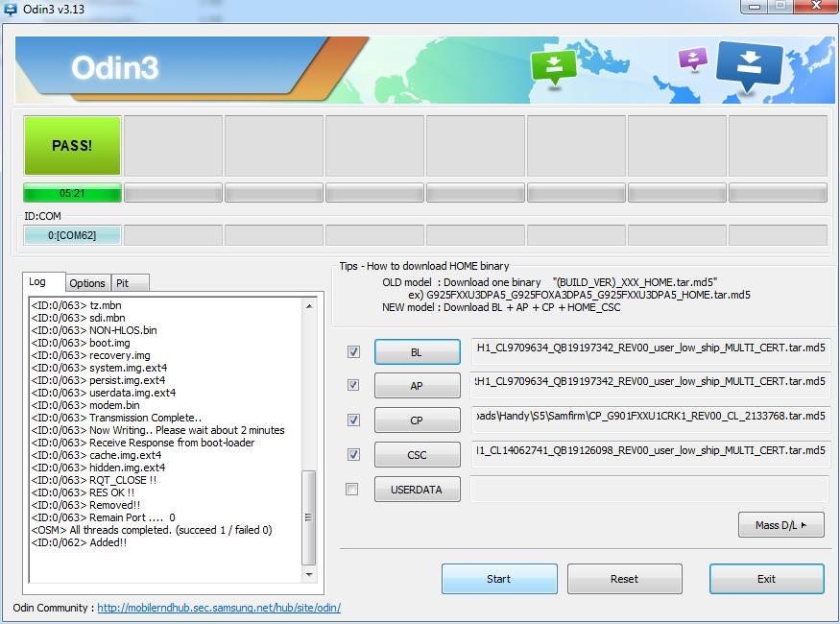
Task: Click the 'NON-HLOS.bin' log line
Action: 94,330
